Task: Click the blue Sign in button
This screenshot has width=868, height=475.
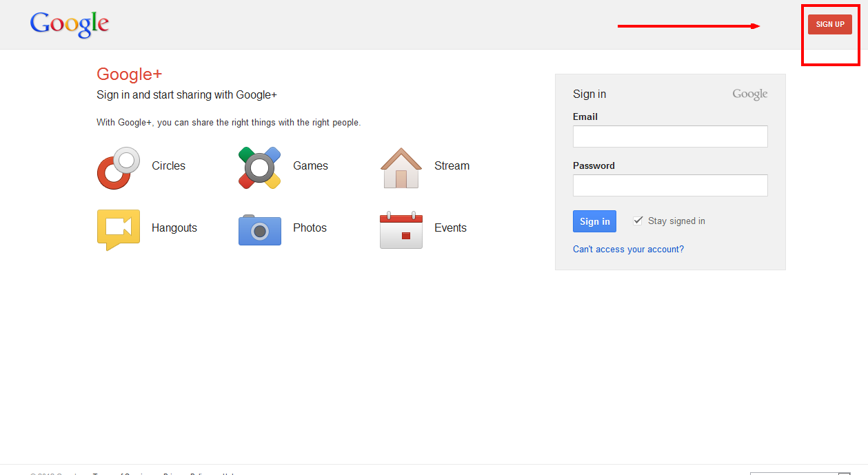Action: tap(594, 221)
